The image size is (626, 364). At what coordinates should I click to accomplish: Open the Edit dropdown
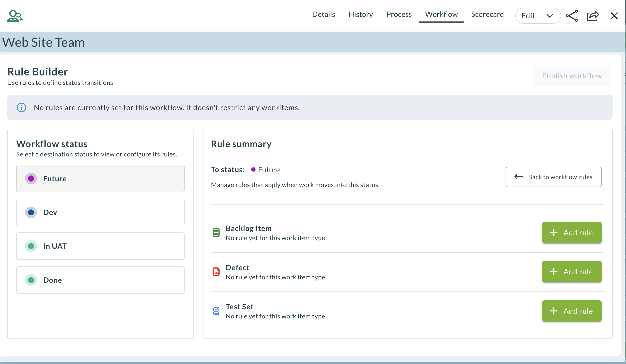pos(538,16)
